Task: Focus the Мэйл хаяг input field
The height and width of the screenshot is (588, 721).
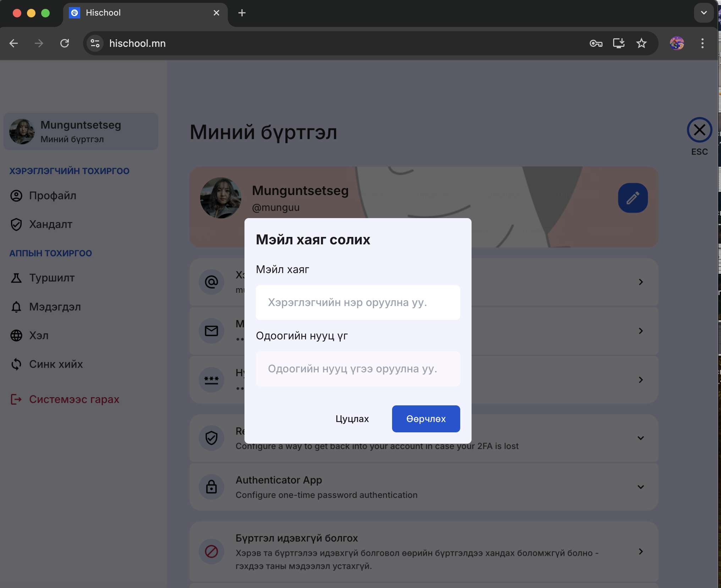Action: click(x=358, y=303)
